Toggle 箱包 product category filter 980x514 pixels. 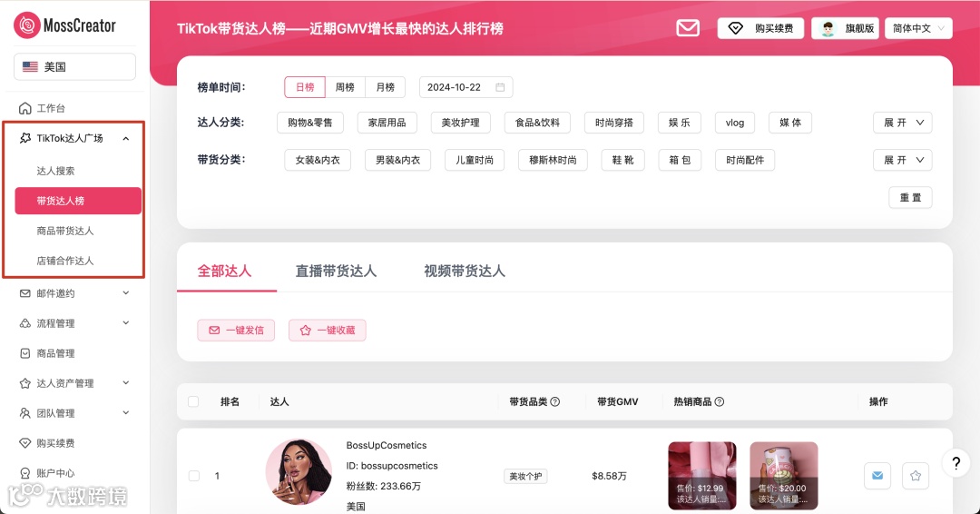tap(680, 160)
